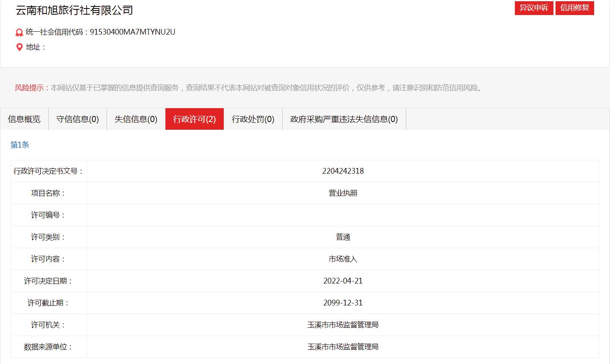This screenshot has height=364, width=610.
Task: Open the 政府采购严重违法失信信息(0) tab
Action: point(344,119)
